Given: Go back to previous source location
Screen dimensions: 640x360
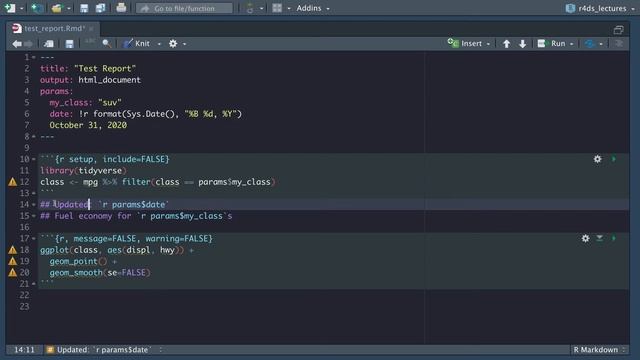Looking at the screenshot, I should tap(17, 44).
